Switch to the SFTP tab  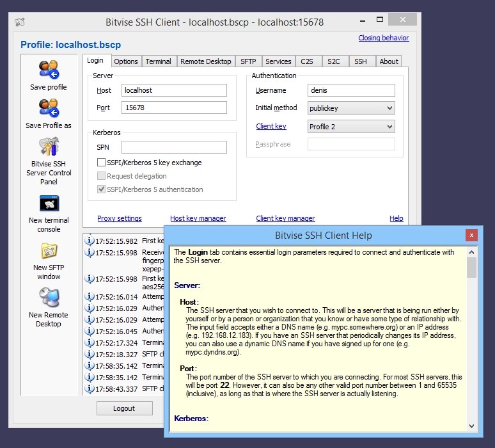click(248, 61)
